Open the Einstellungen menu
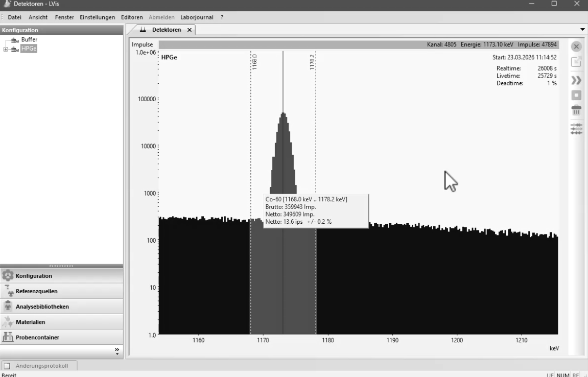Viewport: 588px width, 377px height. coord(98,17)
